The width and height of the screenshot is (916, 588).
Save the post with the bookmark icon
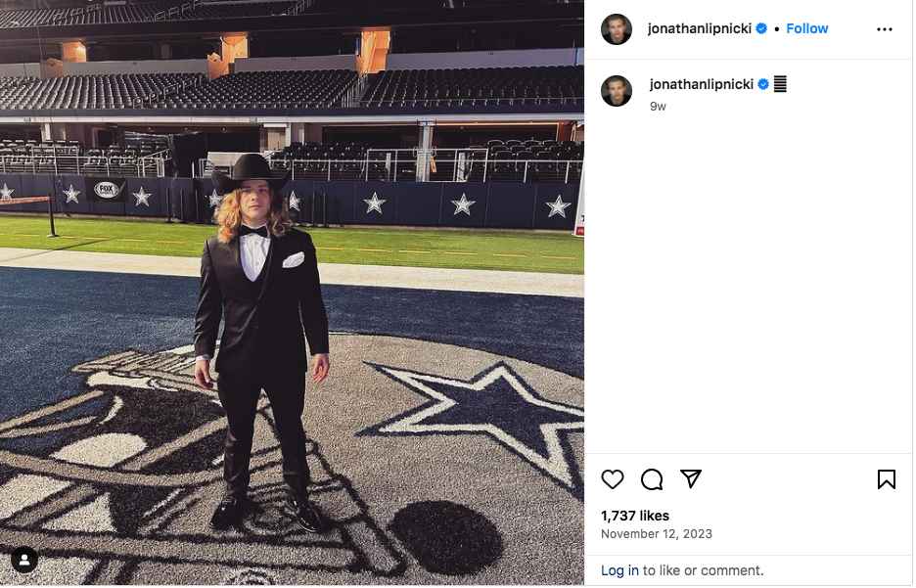pos(887,479)
